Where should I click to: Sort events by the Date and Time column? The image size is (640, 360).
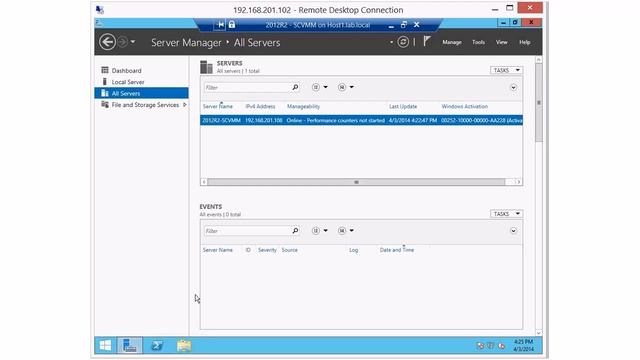[397, 250]
